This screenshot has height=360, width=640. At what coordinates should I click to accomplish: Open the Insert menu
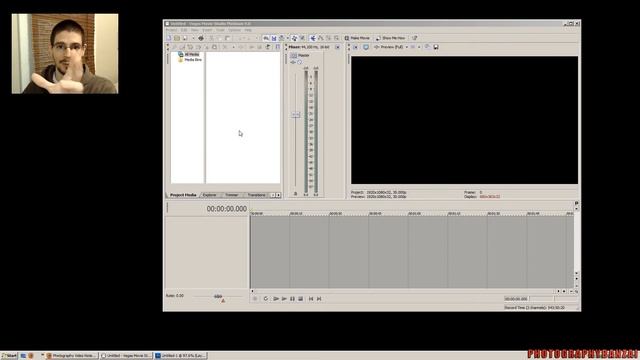tap(207, 30)
